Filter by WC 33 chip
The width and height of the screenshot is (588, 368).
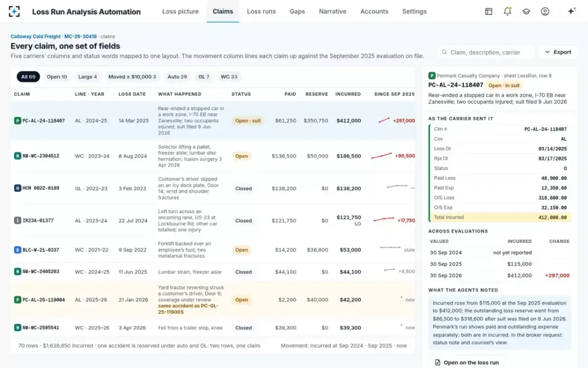(229, 77)
